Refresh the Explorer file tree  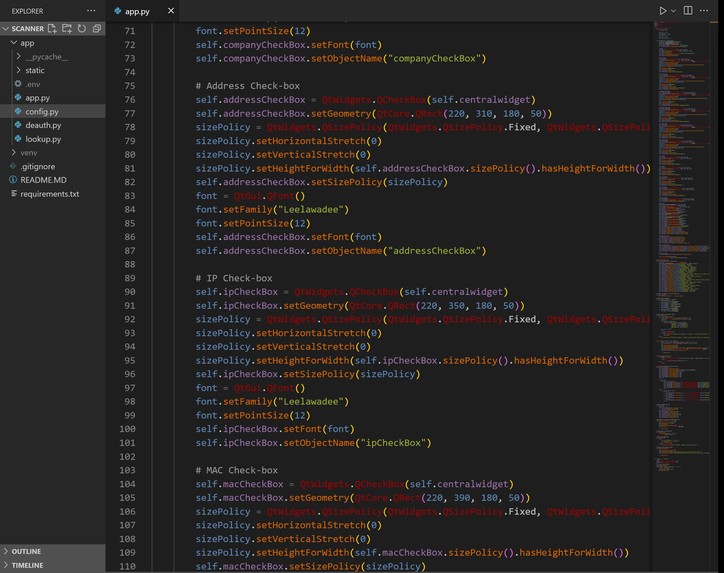tap(82, 29)
